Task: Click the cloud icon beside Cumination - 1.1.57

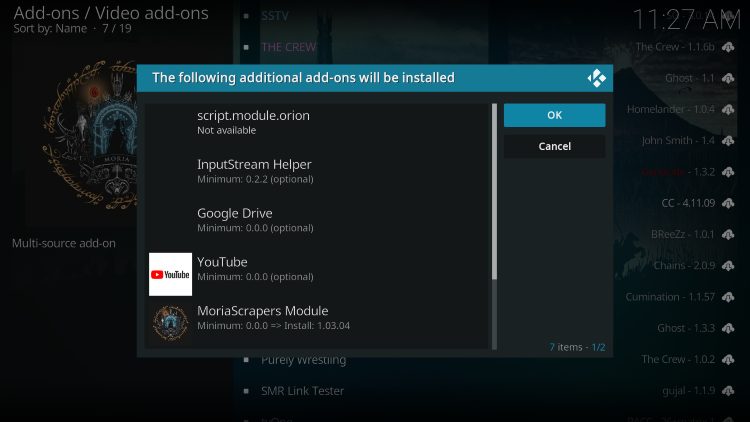Action: coord(728,297)
